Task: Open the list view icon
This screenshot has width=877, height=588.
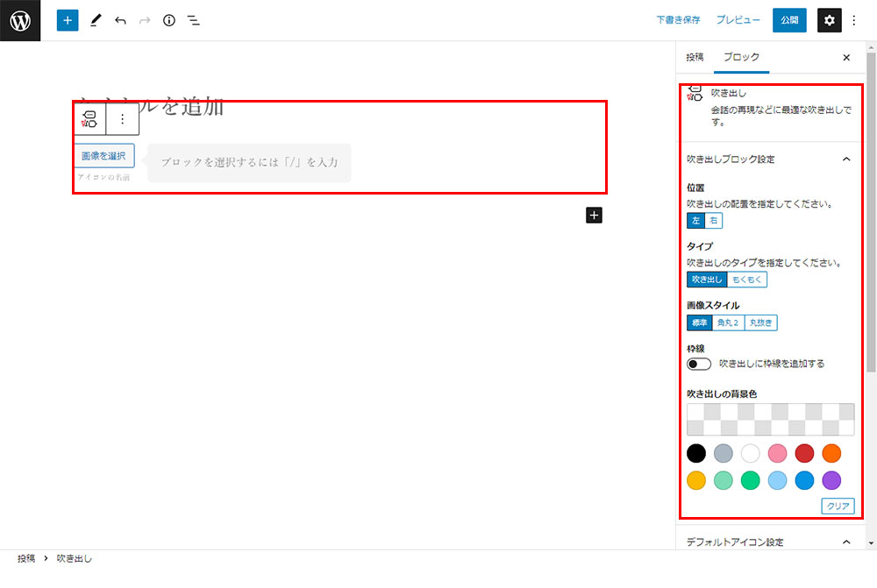Action: (x=194, y=20)
